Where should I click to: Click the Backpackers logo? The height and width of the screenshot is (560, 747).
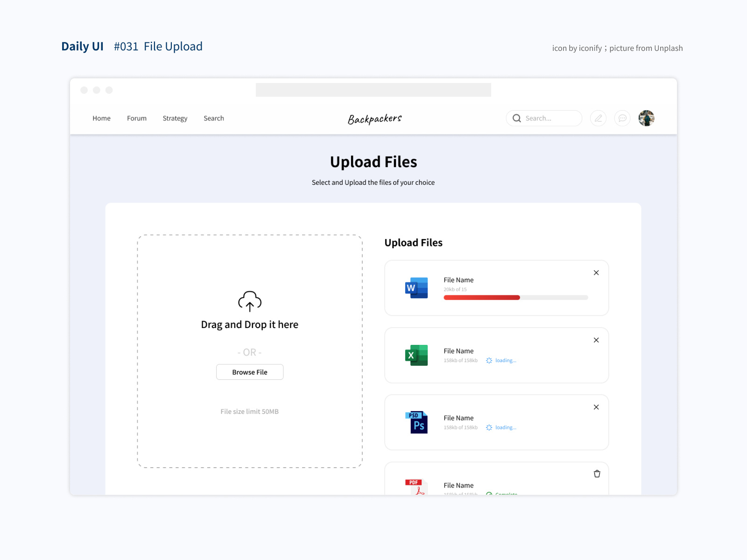[374, 119]
